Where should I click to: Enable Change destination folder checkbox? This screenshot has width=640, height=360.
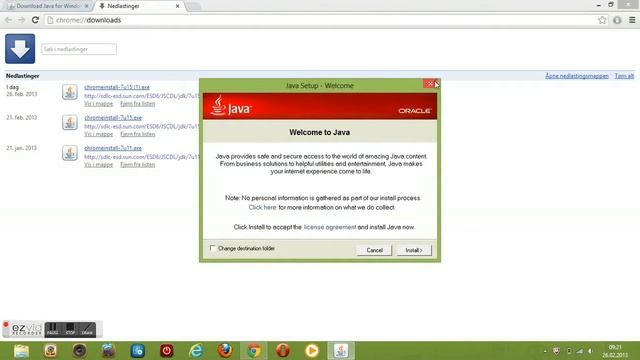click(x=213, y=248)
